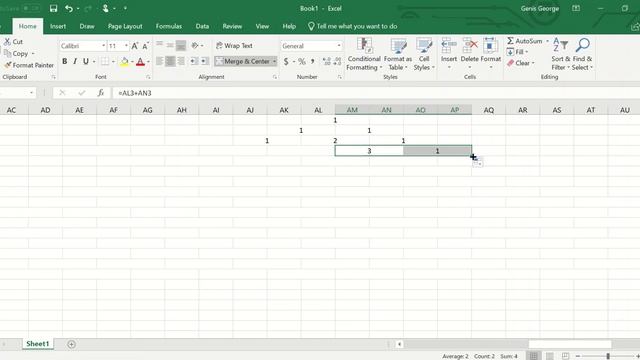The width and height of the screenshot is (640, 360).
Task: Switch to the Draw ribbon tab
Action: tap(87, 26)
